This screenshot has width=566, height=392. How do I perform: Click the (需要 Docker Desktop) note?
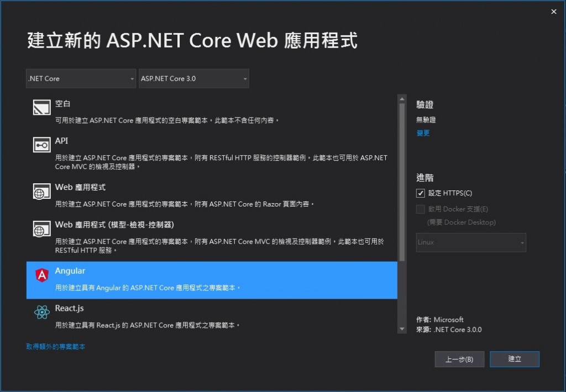[462, 223]
